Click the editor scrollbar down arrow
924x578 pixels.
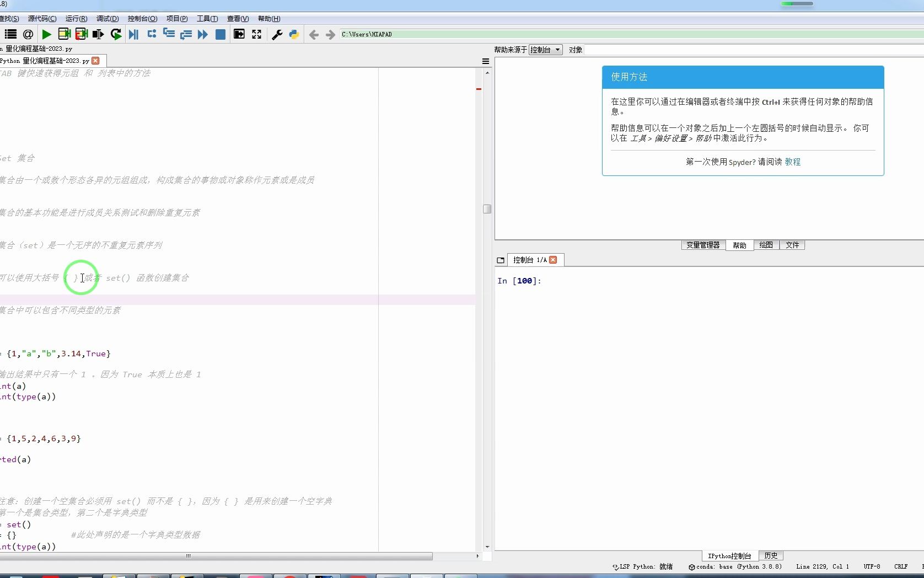click(x=487, y=547)
